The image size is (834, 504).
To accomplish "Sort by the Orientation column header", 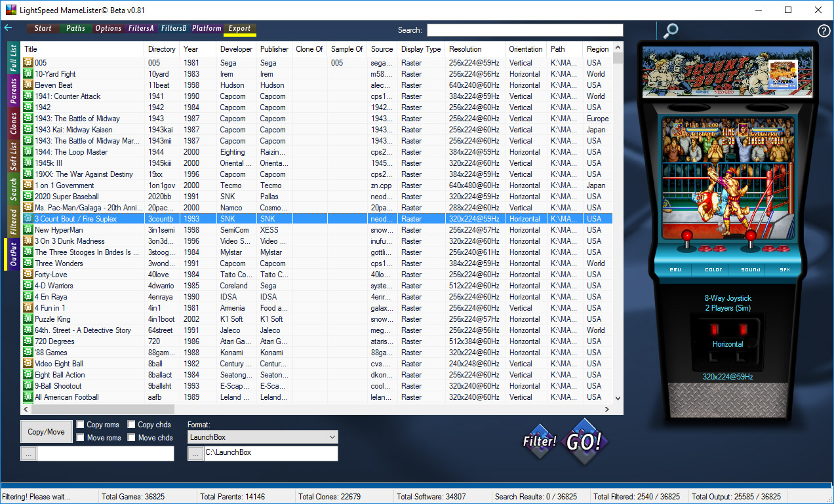I will 526,49.
